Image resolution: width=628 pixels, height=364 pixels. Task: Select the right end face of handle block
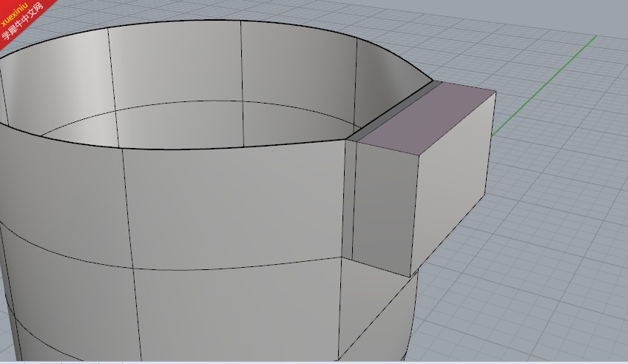[x=454, y=184]
